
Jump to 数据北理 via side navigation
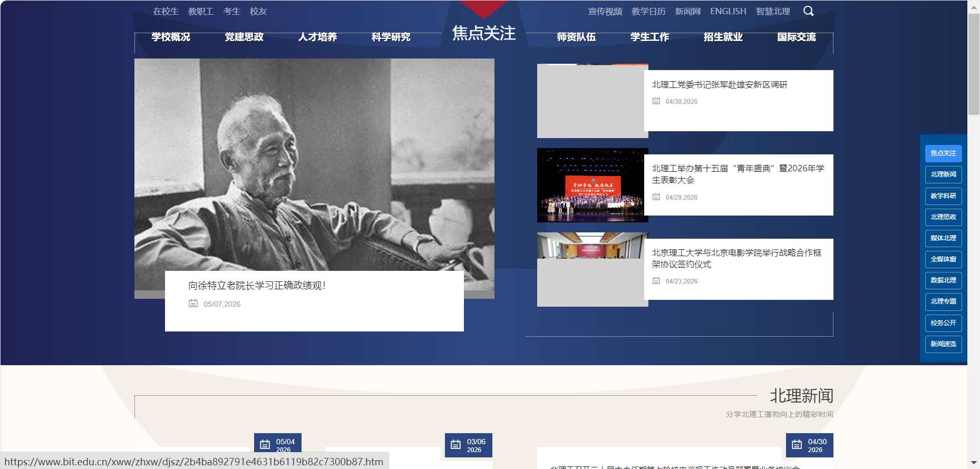pyautogui.click(x=944, y=280)
